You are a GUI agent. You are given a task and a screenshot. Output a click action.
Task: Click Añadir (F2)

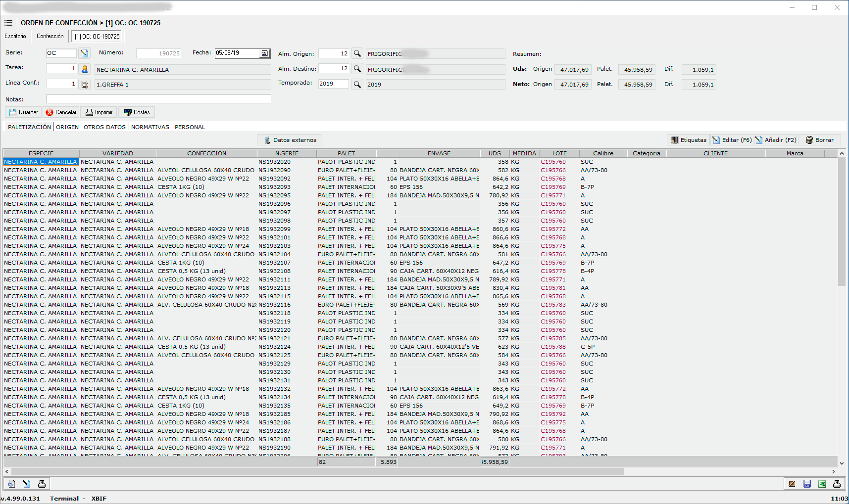[x=775, y=140]
